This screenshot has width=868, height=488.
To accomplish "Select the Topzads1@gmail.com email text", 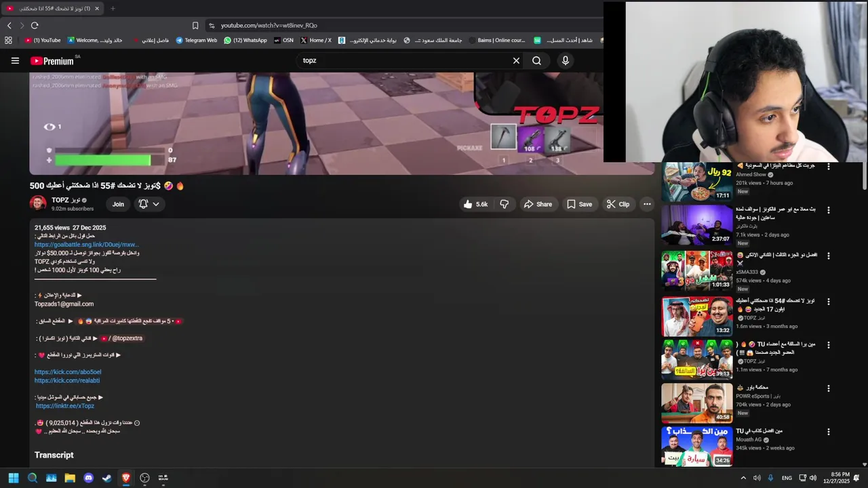I will [x=64, y=304].
